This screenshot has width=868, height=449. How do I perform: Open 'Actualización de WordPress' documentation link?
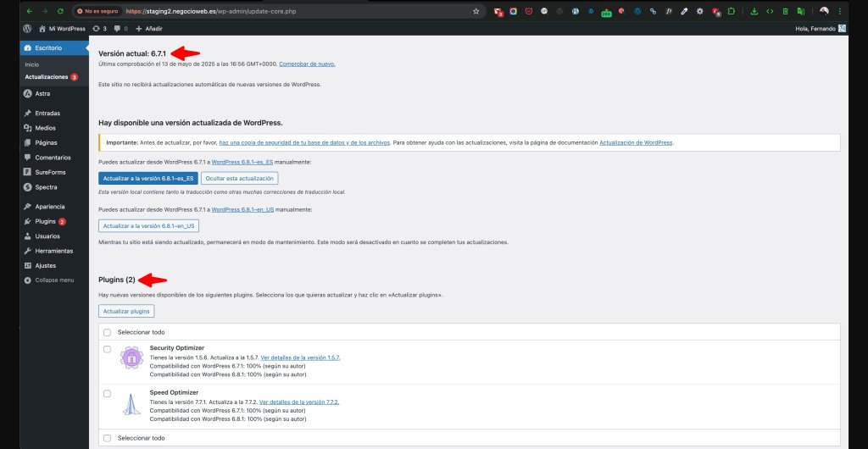click(636, 142)
